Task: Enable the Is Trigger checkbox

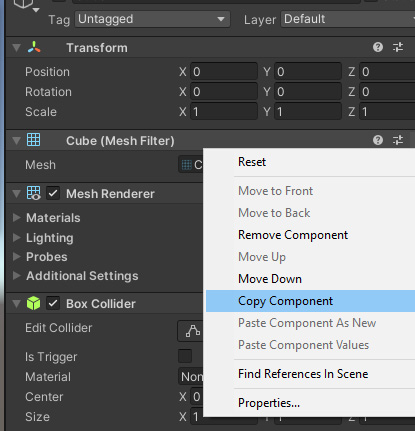Action: pos(185,356)
